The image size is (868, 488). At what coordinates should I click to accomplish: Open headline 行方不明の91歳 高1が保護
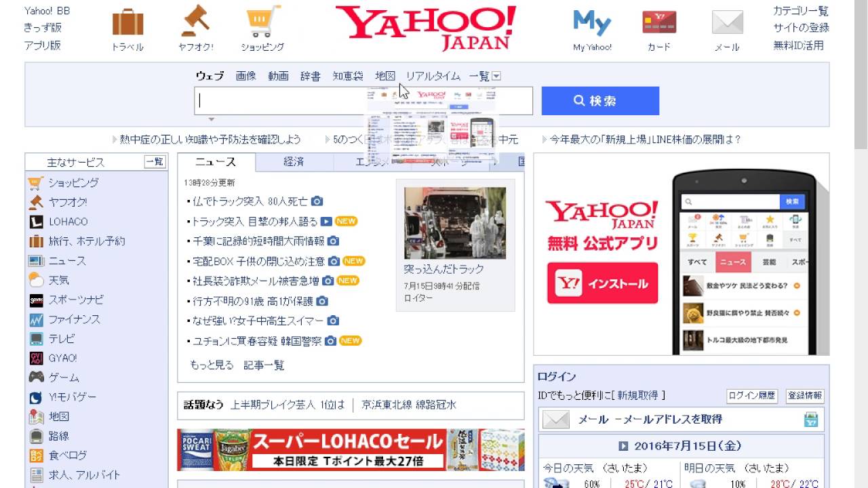point(252,300)
